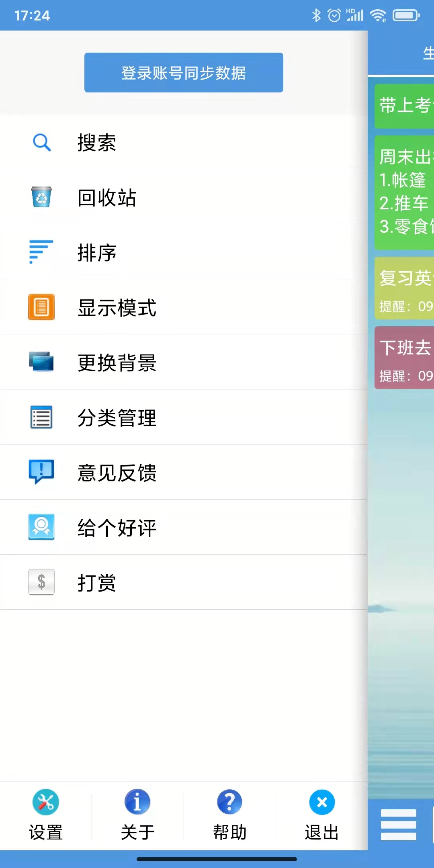The image size is (434, 868).
Task: Tap the battery status icon
Action: coord(406,15)
